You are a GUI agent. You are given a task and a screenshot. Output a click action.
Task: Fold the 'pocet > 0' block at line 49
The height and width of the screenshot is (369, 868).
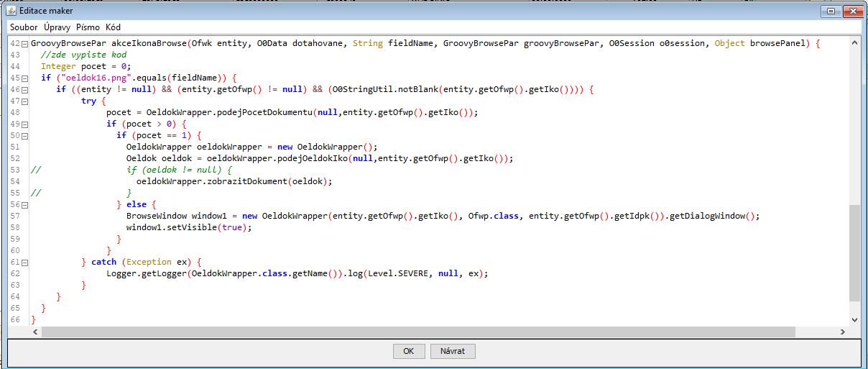click(x=24, y=124)
